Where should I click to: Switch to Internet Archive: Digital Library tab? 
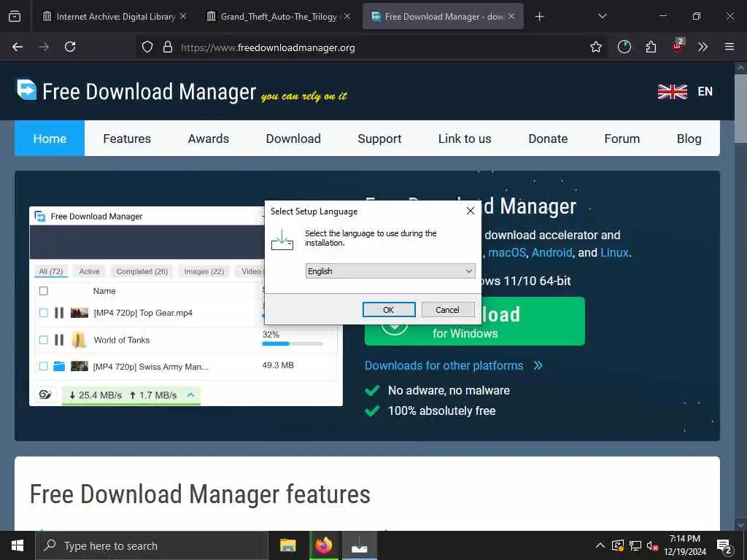pyautogui.click(x=115, y=17)
